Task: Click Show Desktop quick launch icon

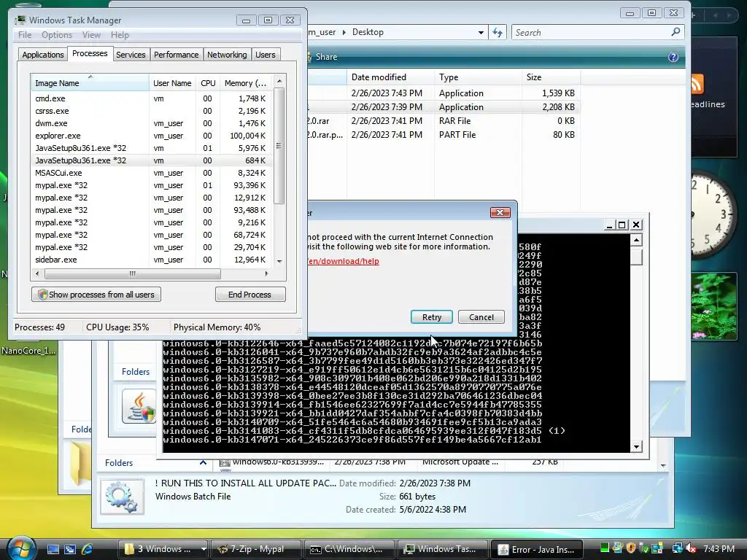Action: (x=53, y=549)
